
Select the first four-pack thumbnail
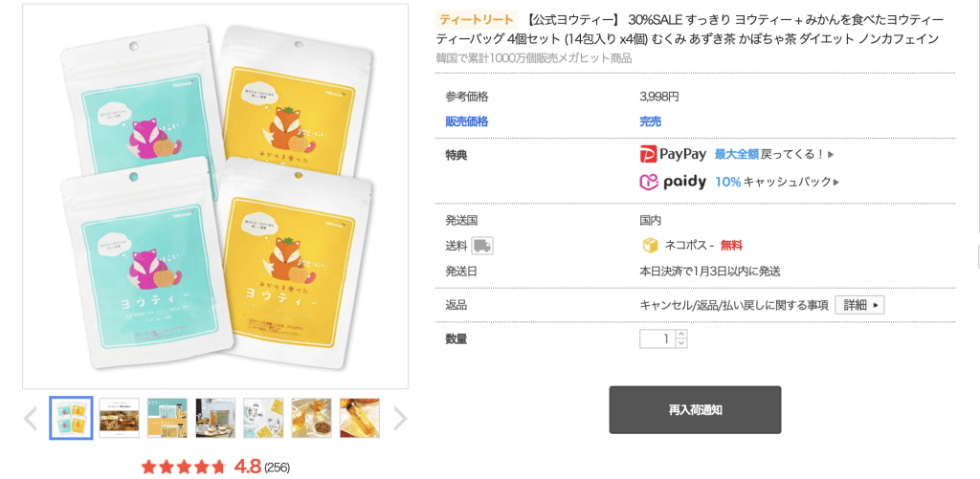[71, 418]
